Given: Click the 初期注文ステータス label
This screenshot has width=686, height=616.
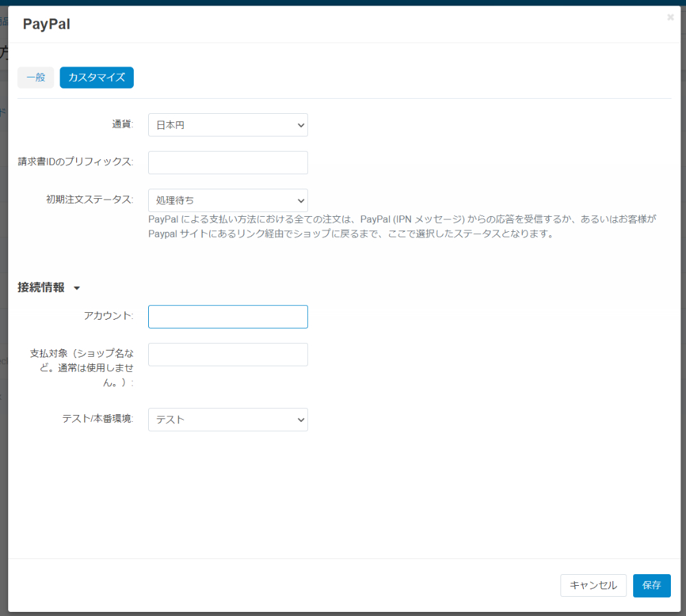Looking at the screenshot, I should click(90, 200).
